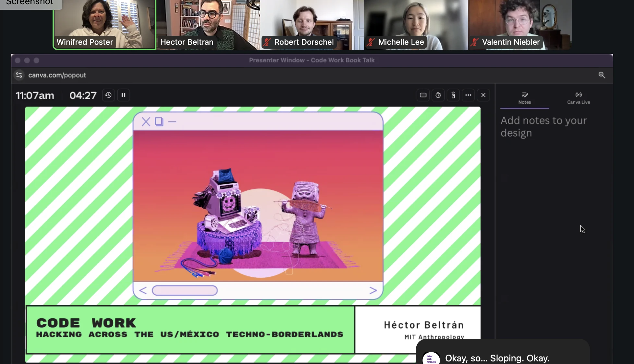Open the remote control icon
This screenshot has width=634, height=364.
(x=453, y=95)
